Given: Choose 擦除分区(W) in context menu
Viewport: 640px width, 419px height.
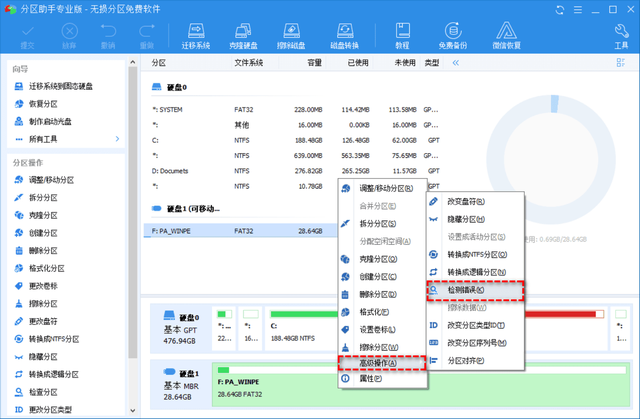Looking at the screenshot, I should click(382, 347).
